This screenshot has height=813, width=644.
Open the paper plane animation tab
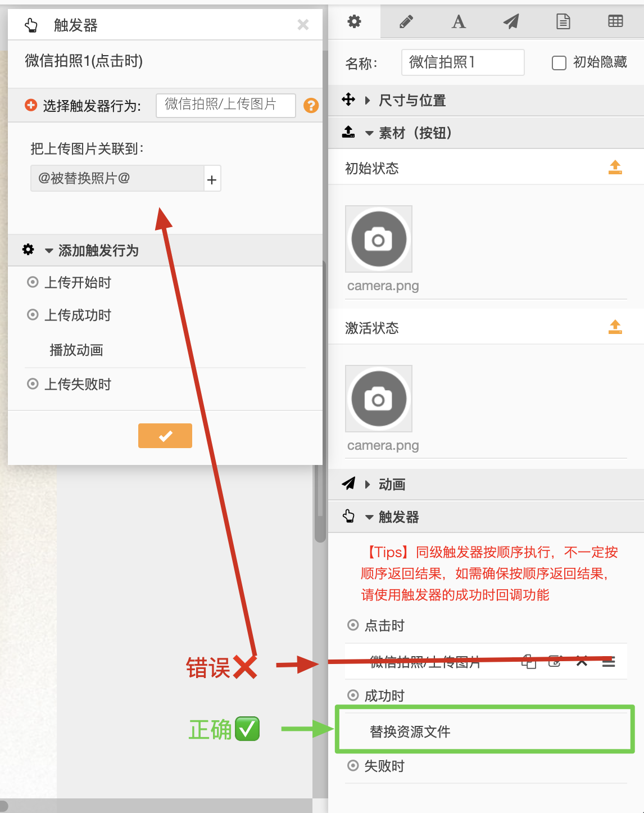tap(511, 22)
